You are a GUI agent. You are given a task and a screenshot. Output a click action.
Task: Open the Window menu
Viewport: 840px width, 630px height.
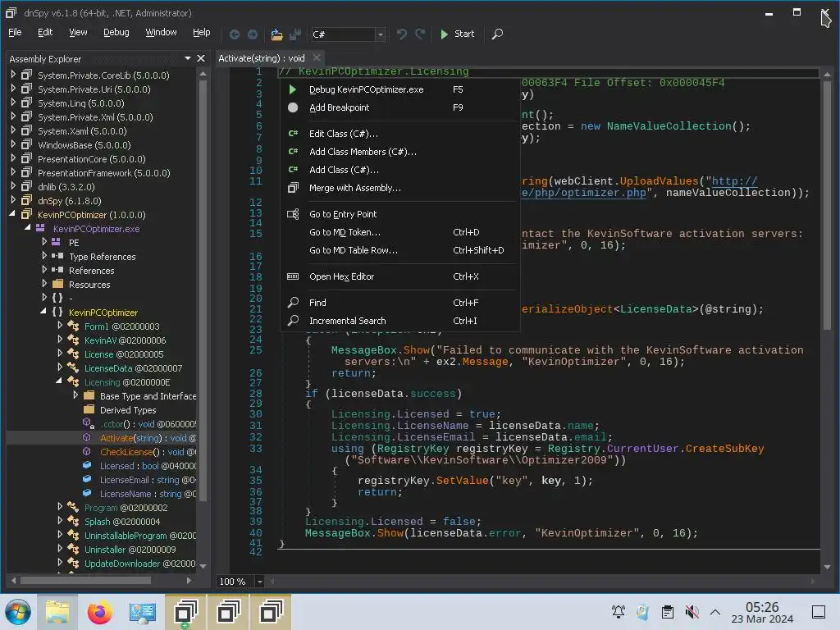click(162, 32)
